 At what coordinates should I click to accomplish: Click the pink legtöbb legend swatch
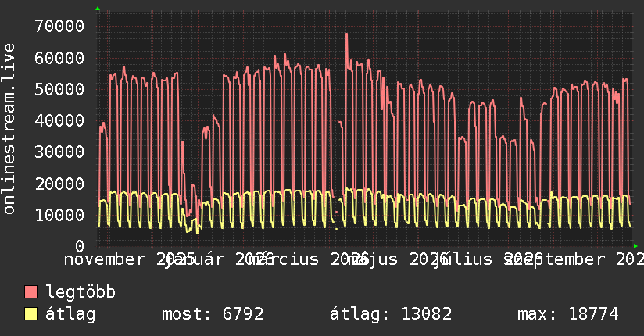pyautogui.click(x=30, y=291)
